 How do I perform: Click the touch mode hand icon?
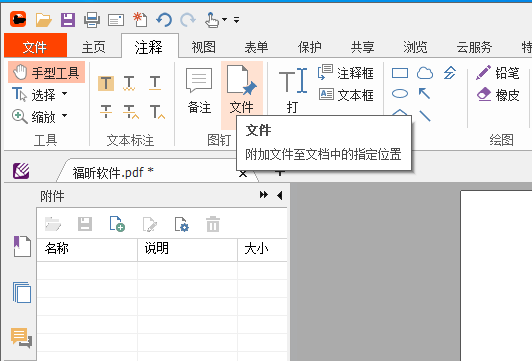click(212, 20)
